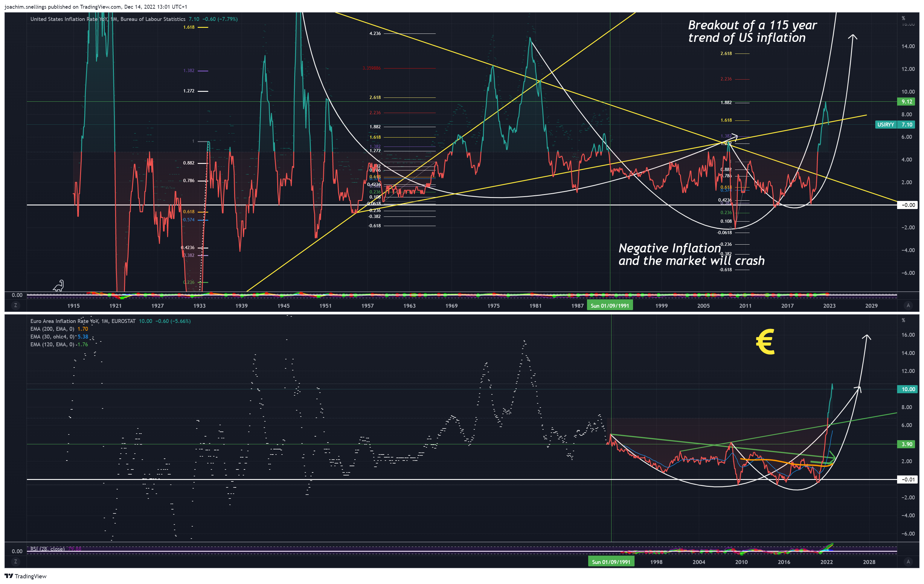This screenshot has width=924, height=584.
Task: Click the A auto-scale button beside the US inflation time axis
Action: (x=908, y=305)
